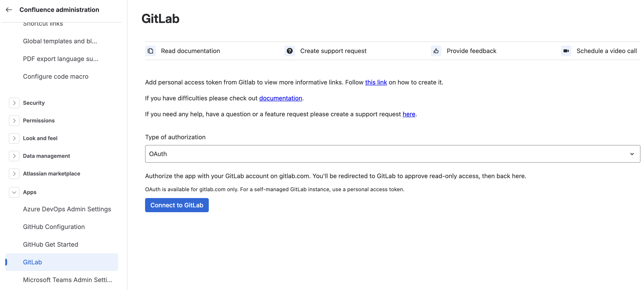Viewport: 644px width, 290px height.
Task: Click the Look and feel label
Action: 40,138
